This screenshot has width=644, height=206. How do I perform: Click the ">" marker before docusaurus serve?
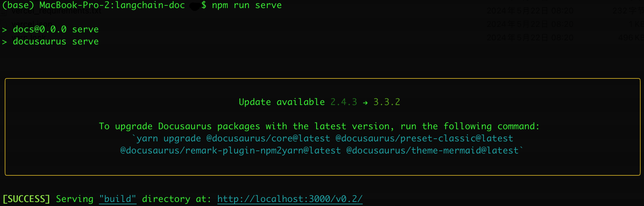click(x=4, y=42)
